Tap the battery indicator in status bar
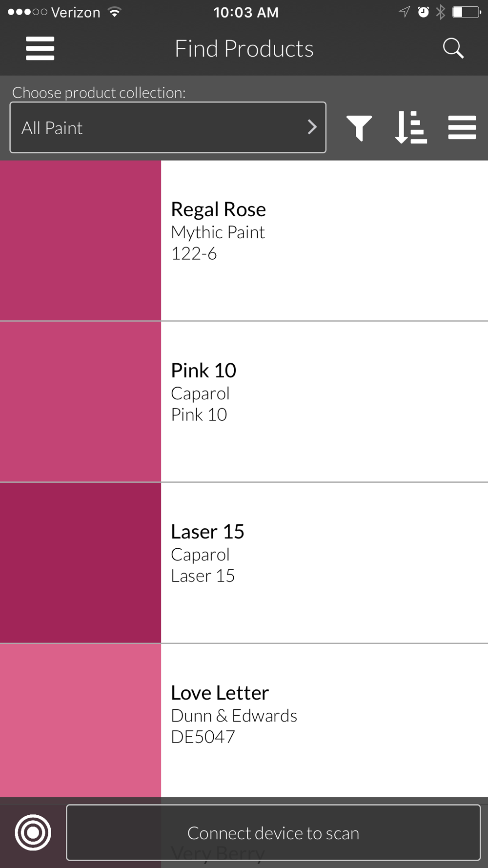This screenshot has height=868, width=488. click(x=466, y=12)
